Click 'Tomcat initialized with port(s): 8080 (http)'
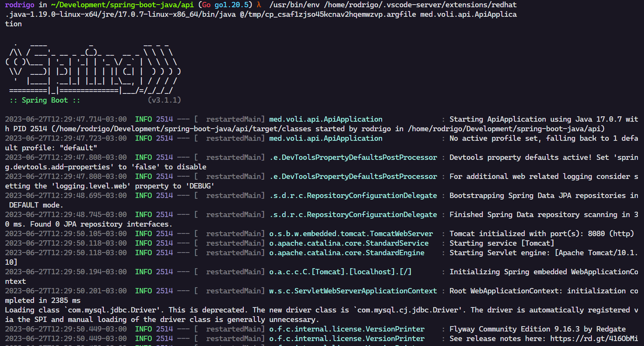This screenshot has width=644, height=346. coord(542,233)
